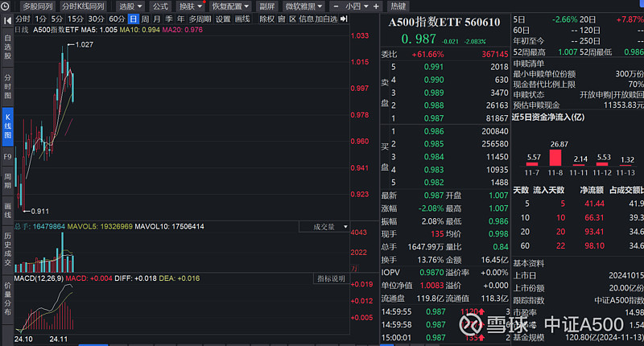Increase font size with the plus button
Screen dimensions: 644x346
[x=376, y=6]
